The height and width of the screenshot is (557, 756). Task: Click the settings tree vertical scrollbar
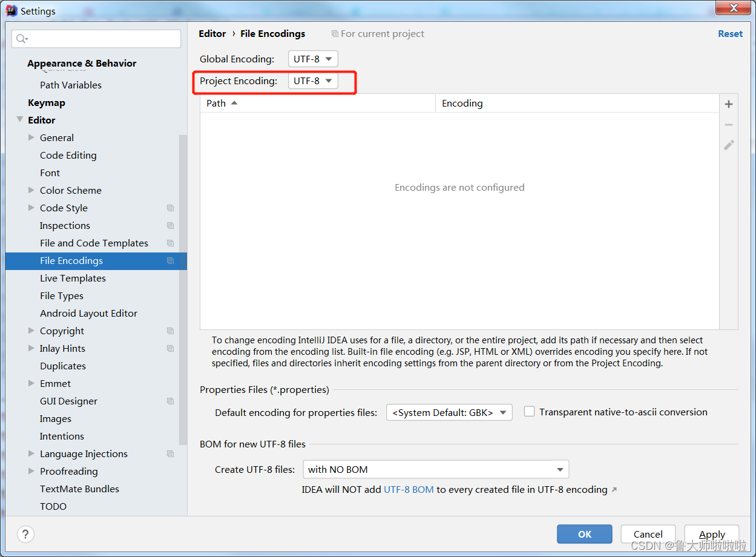183,291
